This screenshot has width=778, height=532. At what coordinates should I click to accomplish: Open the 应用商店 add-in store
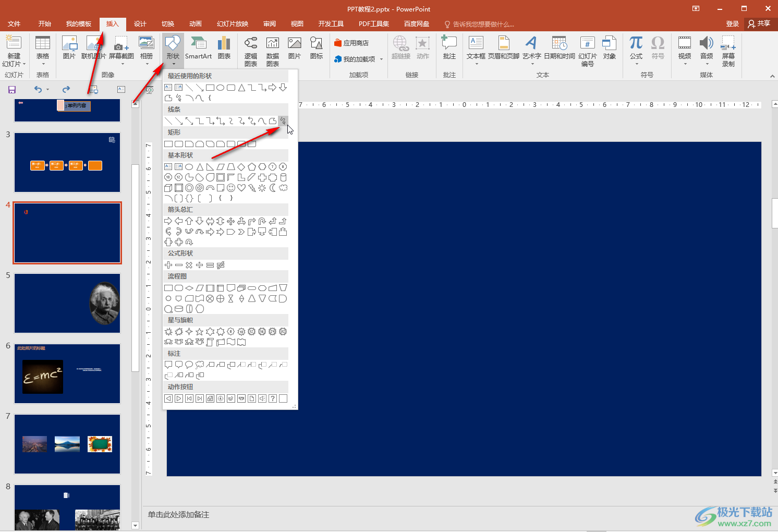(x=351, y=43)
